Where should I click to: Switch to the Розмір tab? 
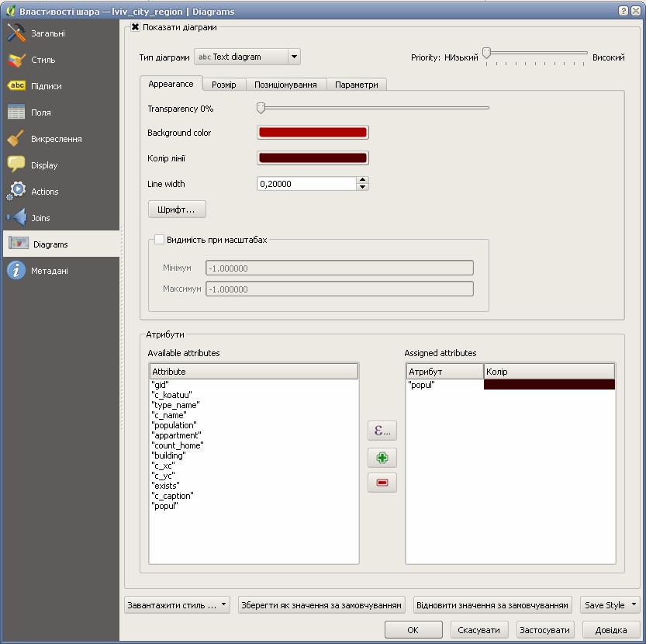coord(224,85)
